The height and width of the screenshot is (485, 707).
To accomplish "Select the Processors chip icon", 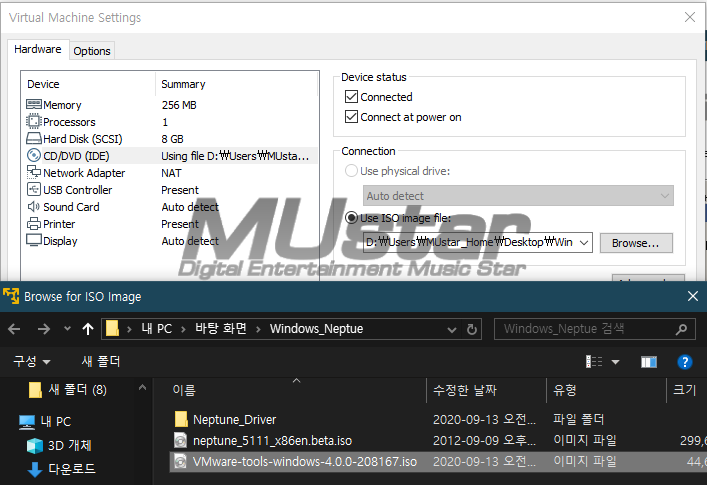I will [34, 122].
